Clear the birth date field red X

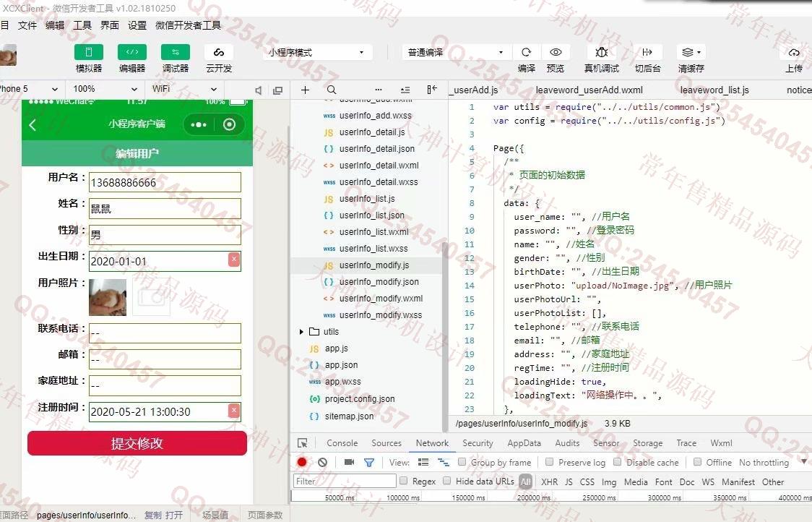[x=234, y=259]
